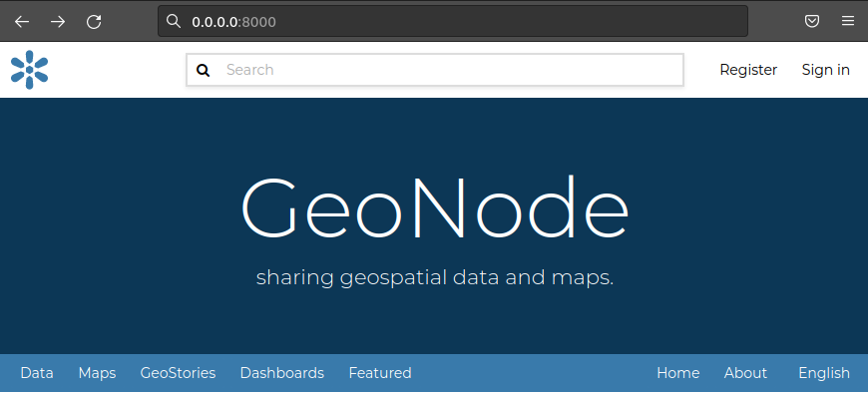Click into the GeoNode Search field
Screen dimensions: 868x393
[x=435, y=70]
